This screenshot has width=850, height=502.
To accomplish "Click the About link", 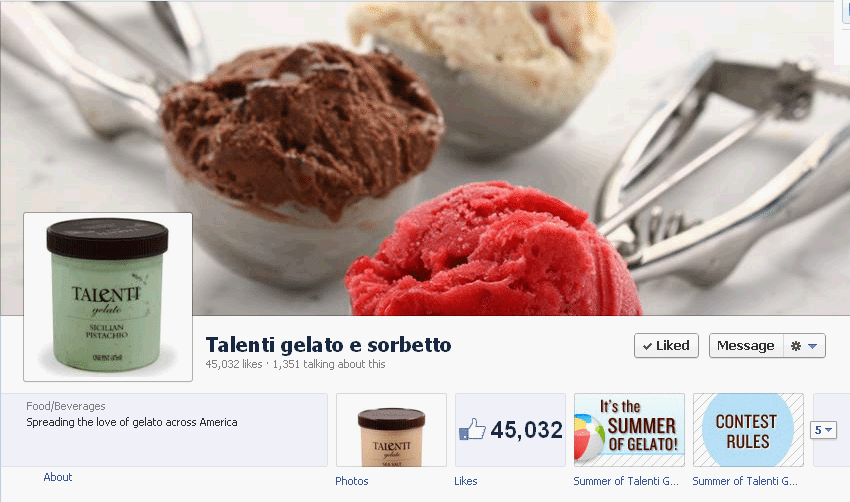I will click(x=57, y=477).
